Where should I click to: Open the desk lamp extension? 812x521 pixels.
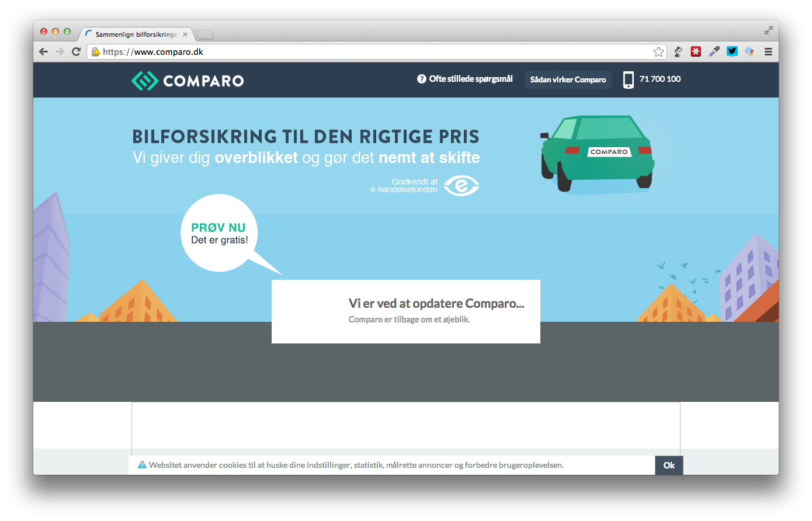point(678,52)
